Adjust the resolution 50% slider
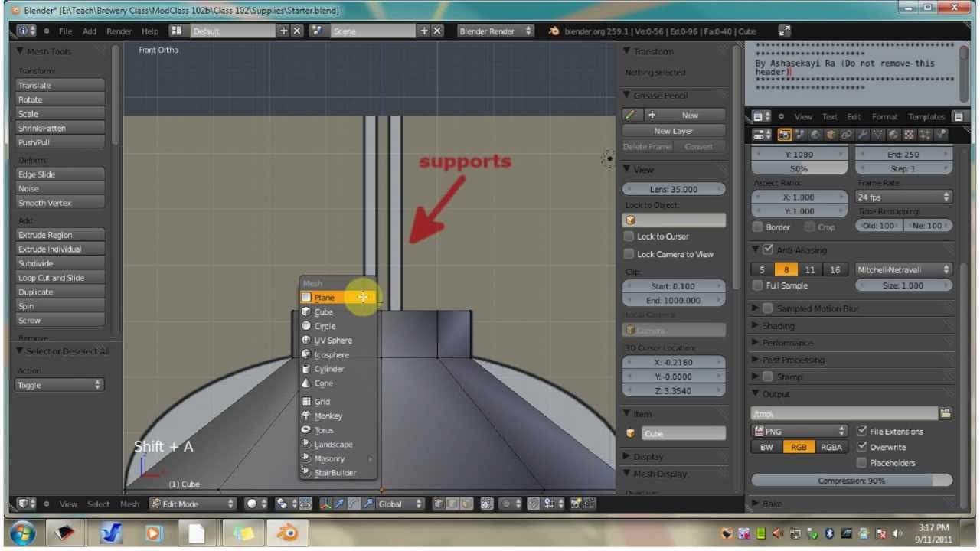Viewport: 980px width, 551px height. tap(799, 168)
